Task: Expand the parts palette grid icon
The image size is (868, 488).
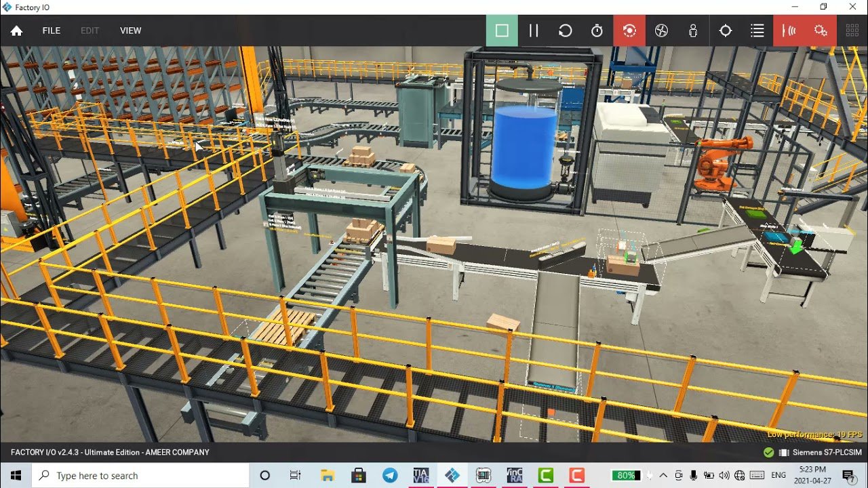Action: click(x=852, y=30)
